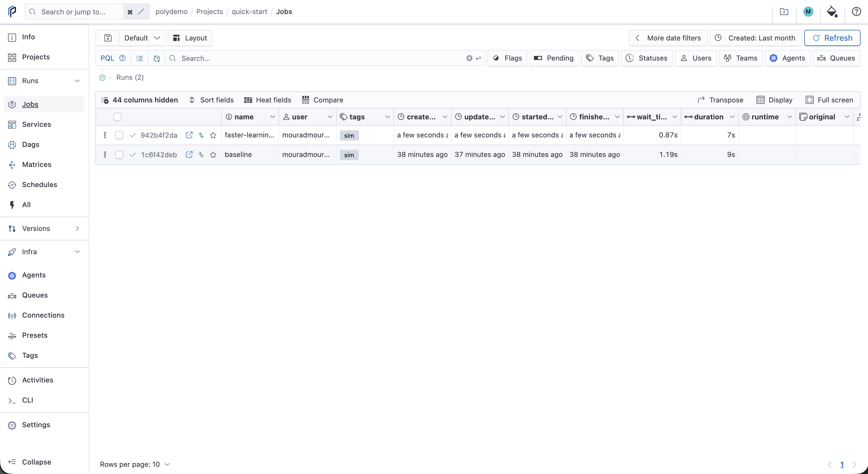Open the PQL help question icon
The height and width of the screenshot is (474, 868).
point(122,58)
